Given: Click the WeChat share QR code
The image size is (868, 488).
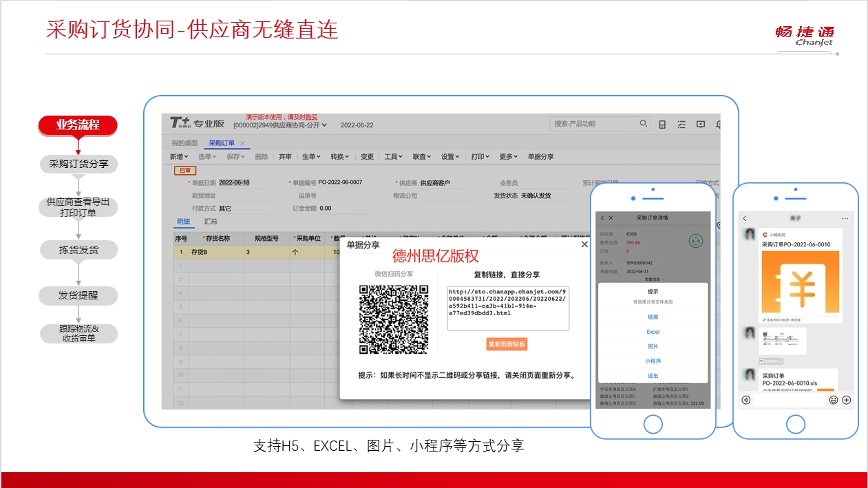Looking at the screenshot, I should 394,319.
